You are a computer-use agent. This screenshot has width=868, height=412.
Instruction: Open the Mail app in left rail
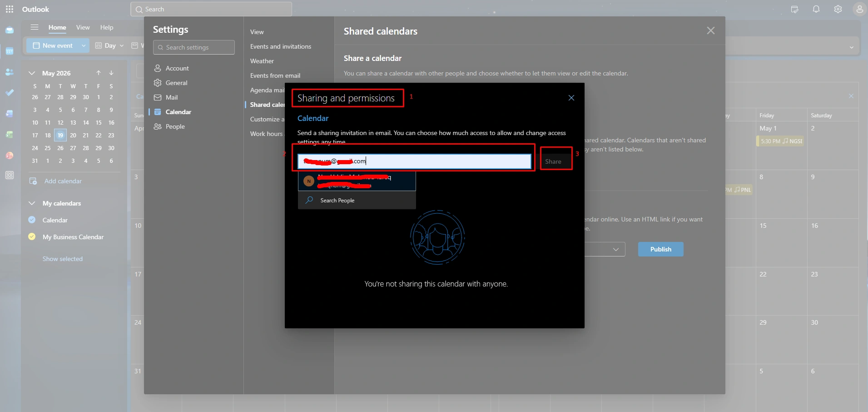[x=10, y=30]
